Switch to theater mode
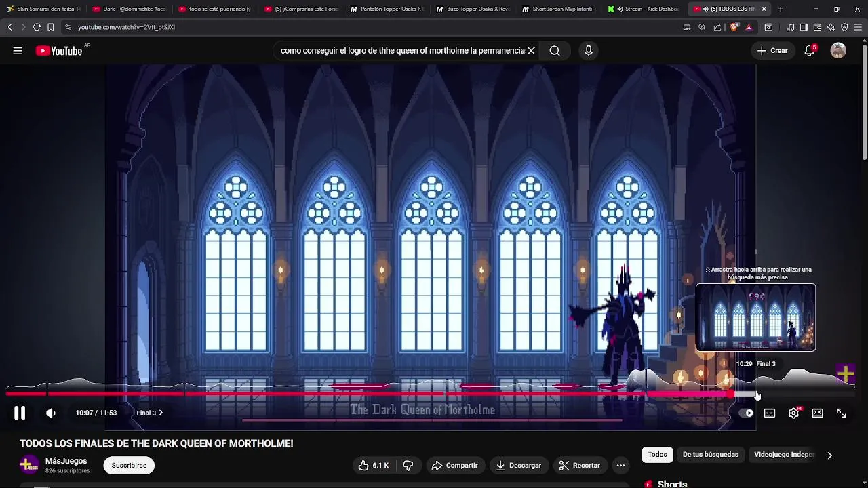The height and width of the screenshot is (488, 868). 818,413
